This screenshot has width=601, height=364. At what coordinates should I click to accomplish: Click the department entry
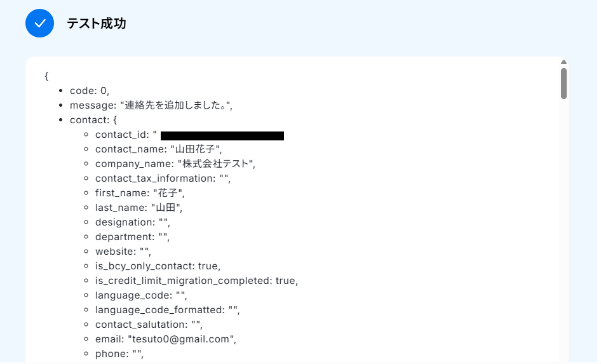[x=133, y=238]
